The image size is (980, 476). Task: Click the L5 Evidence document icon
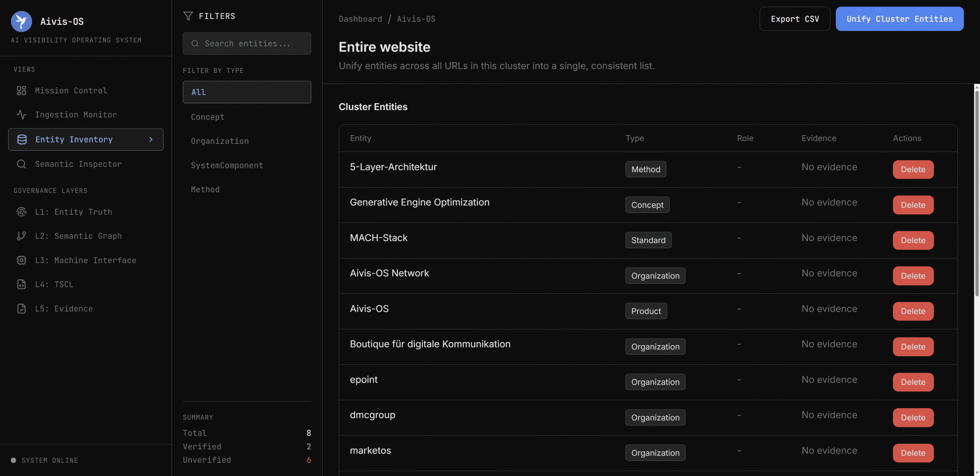click(x=21, y=309)
